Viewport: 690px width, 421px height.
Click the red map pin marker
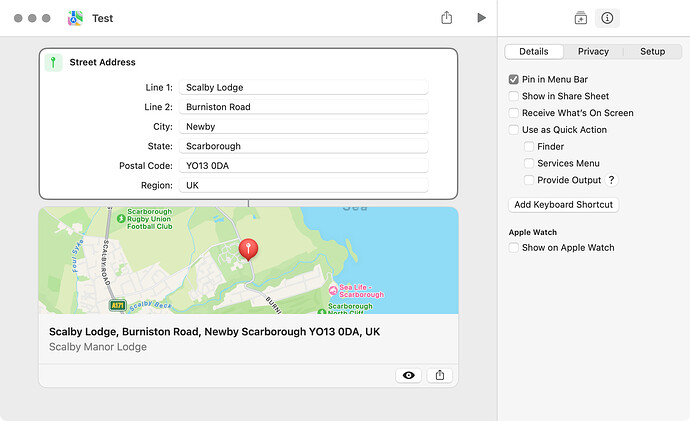click(x=248, y=249)
